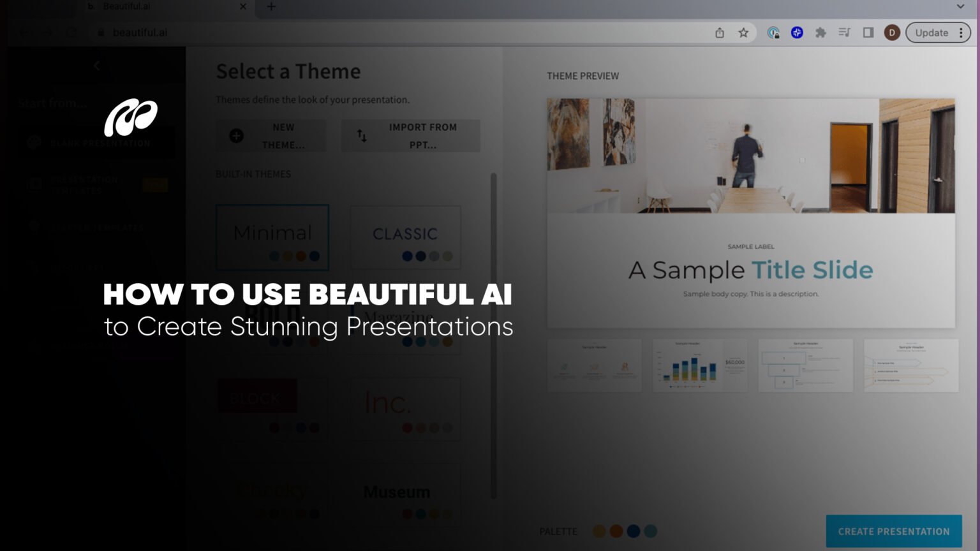Expand the tab list chevron at top right
Screen dimensions: 980x551
pos(959,6)
